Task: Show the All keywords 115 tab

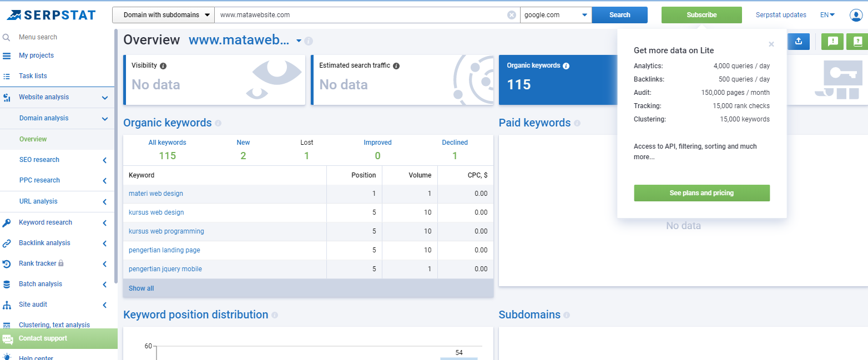Action: click(x=168, y=150)
